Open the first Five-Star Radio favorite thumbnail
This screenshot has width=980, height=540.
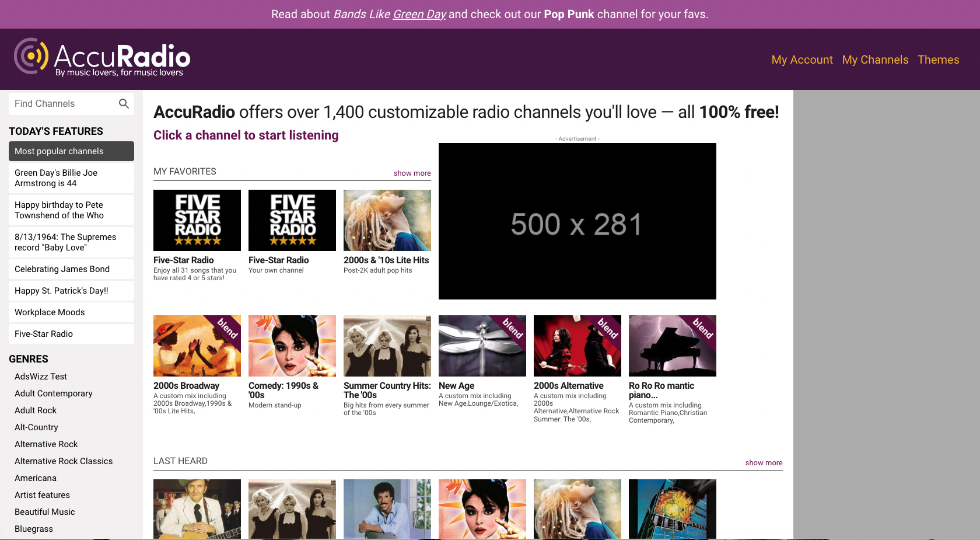pos(197,220)
